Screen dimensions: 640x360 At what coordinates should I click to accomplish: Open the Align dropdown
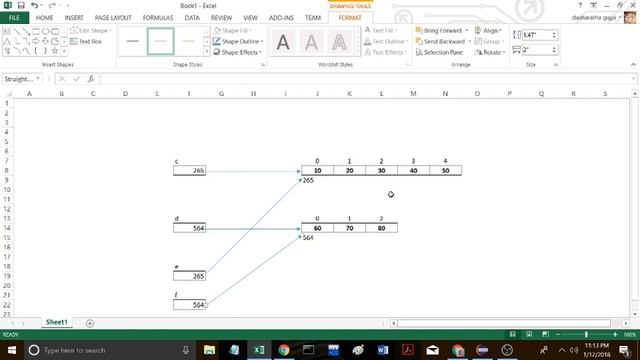[x=488, y=31]
